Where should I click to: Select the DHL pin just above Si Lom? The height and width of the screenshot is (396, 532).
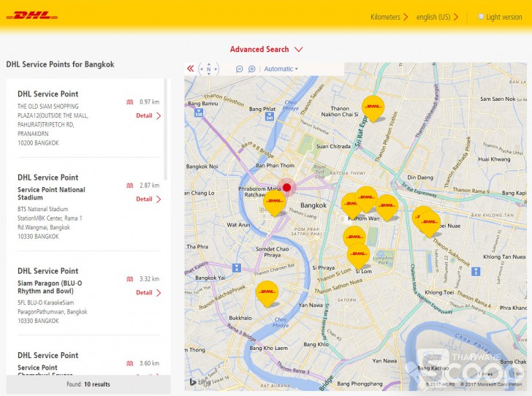(x=358, y=256)
